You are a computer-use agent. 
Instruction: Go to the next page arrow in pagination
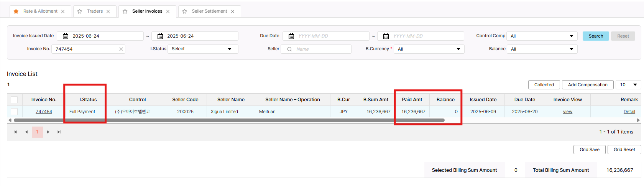pos(48,132)
